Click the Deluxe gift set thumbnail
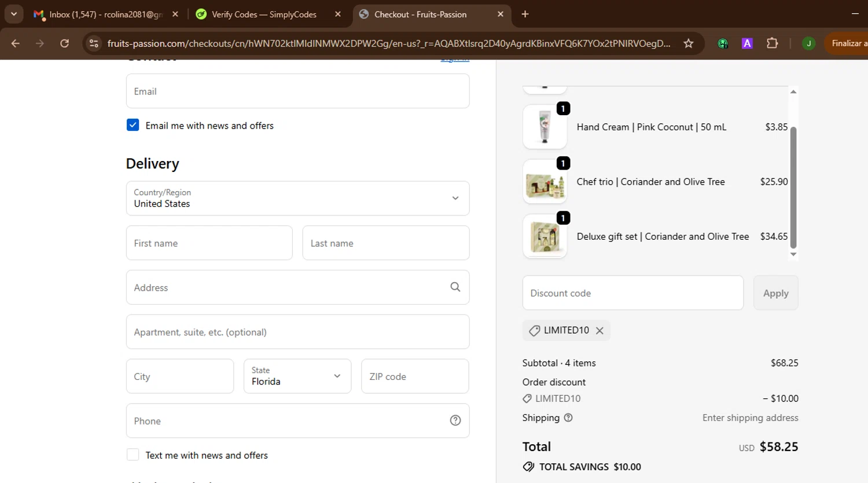The width and height of the screenshot is (868, 483). (545, 236)
